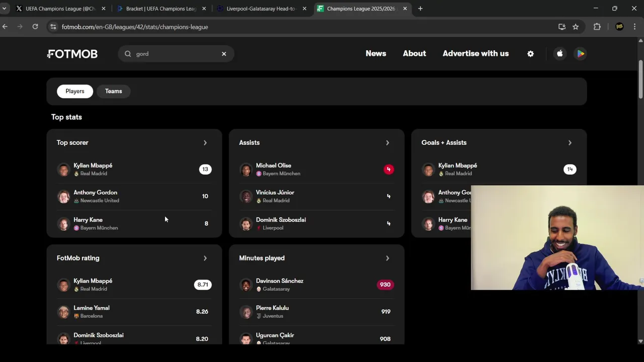Open the News page

point(376,53)
